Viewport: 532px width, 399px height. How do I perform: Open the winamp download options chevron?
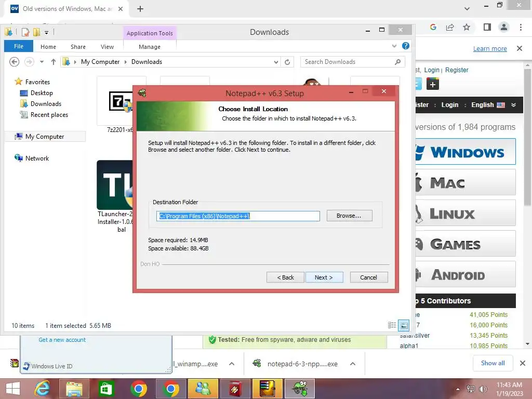[231, 364]
